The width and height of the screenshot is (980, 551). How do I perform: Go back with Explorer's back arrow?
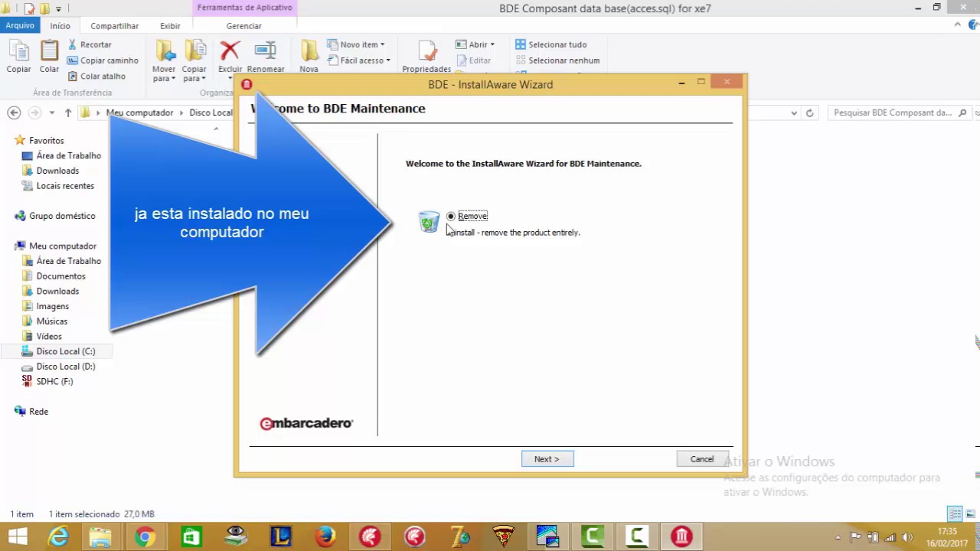[x=14, y=112]
